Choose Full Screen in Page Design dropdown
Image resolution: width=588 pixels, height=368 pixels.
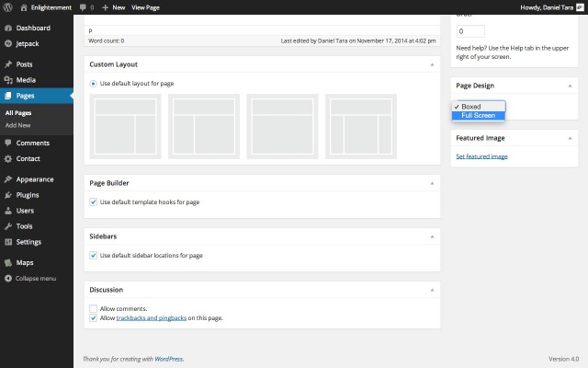click(x=479, y=115)
